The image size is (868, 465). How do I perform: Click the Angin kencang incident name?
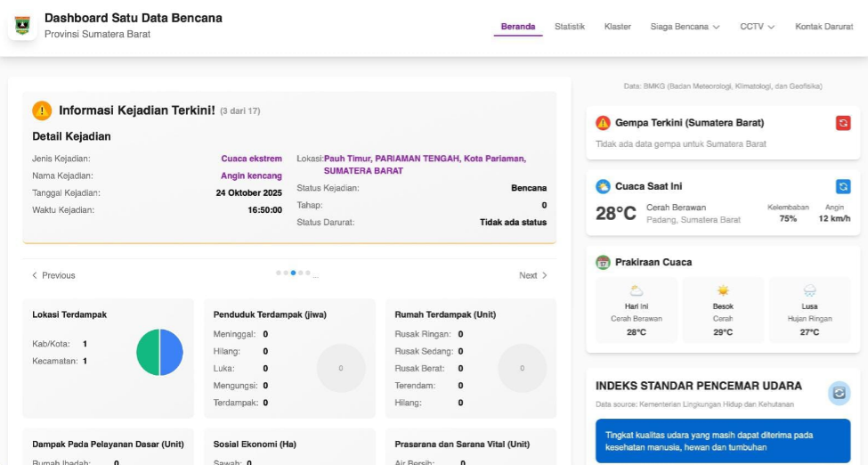coord(251,175)
